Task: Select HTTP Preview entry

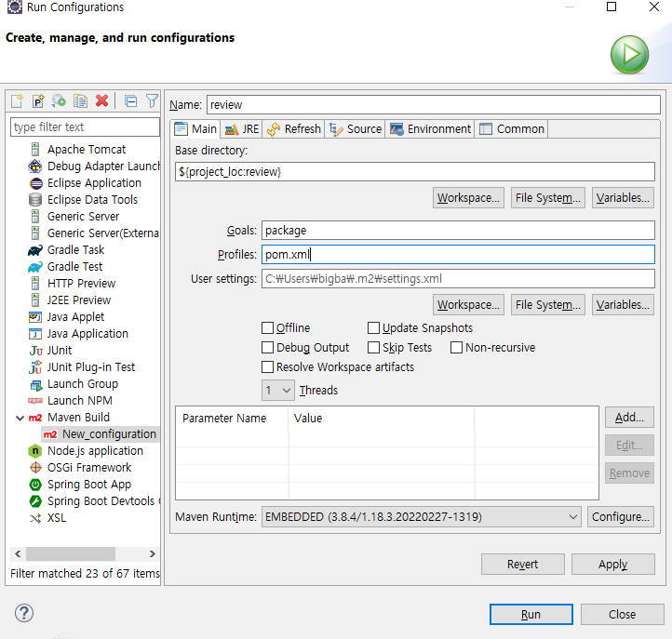Action: point(73,284)
